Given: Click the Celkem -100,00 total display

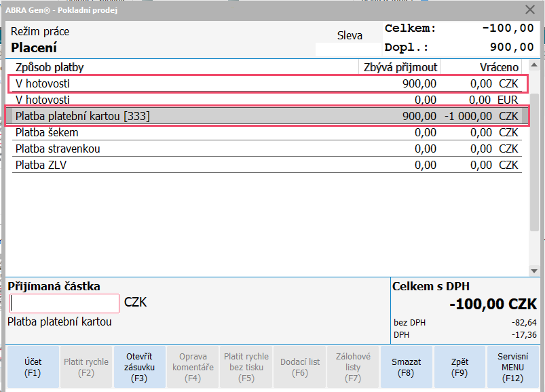Looking at the screenshot, I should (459, 28).
